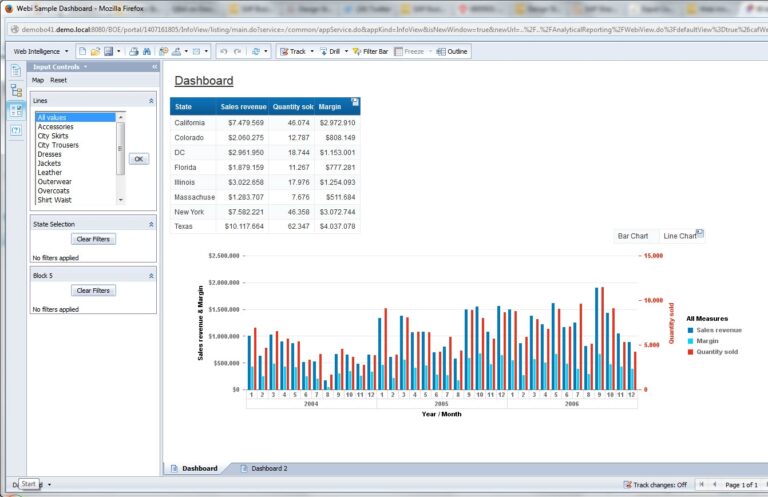Open the Navigation Map tree side icon
This screenshot has height=497, width=768.
tap(16, 91)
